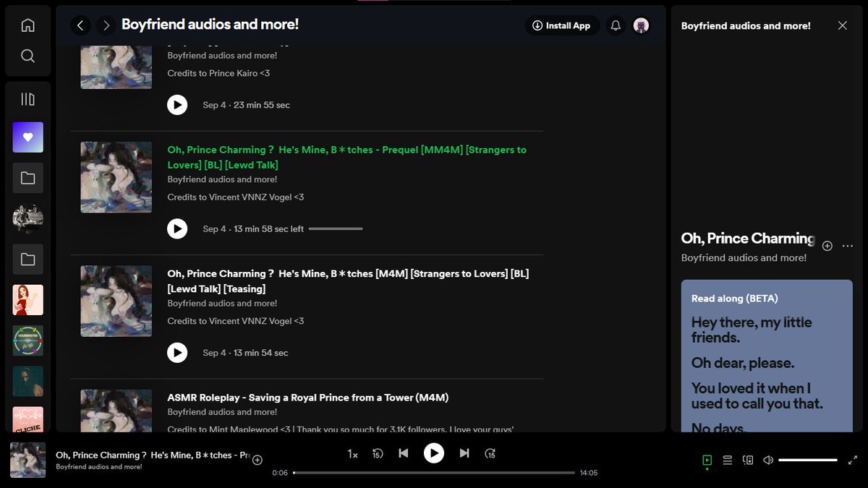The width and height of the screenshot is (868, 488).
Task: Open the Queue
Action: (728, 460)
